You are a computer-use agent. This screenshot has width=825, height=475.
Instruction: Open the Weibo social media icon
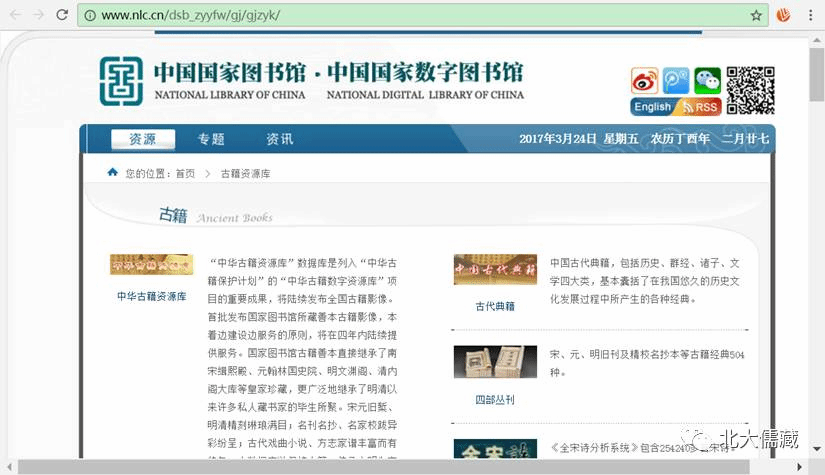pyautogui.click(x=645, y=81)
